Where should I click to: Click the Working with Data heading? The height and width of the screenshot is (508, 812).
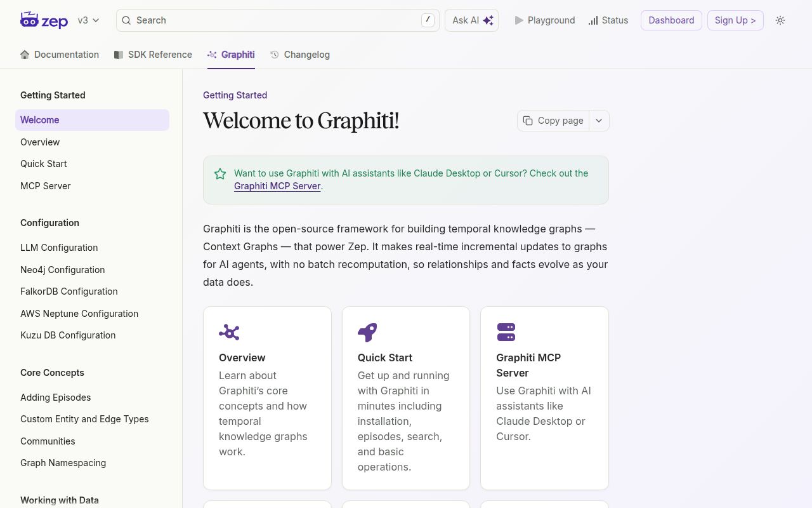coord(60,500)
